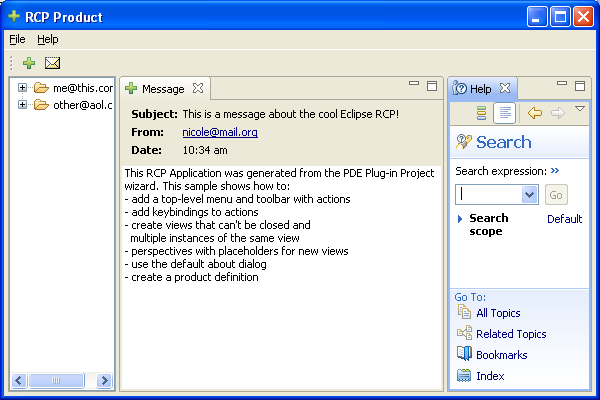Click the date value 10:34 am

(x=205, y=150)
